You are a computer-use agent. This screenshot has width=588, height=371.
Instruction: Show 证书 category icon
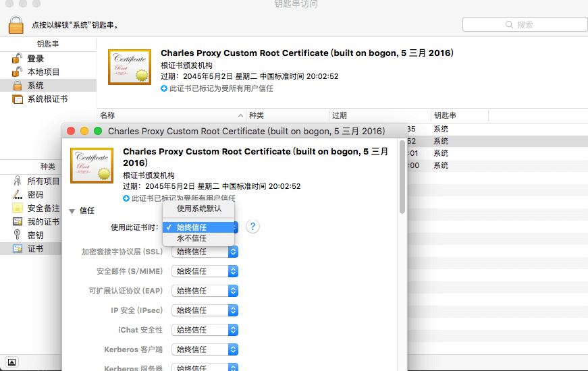click(x=18, y=248)
